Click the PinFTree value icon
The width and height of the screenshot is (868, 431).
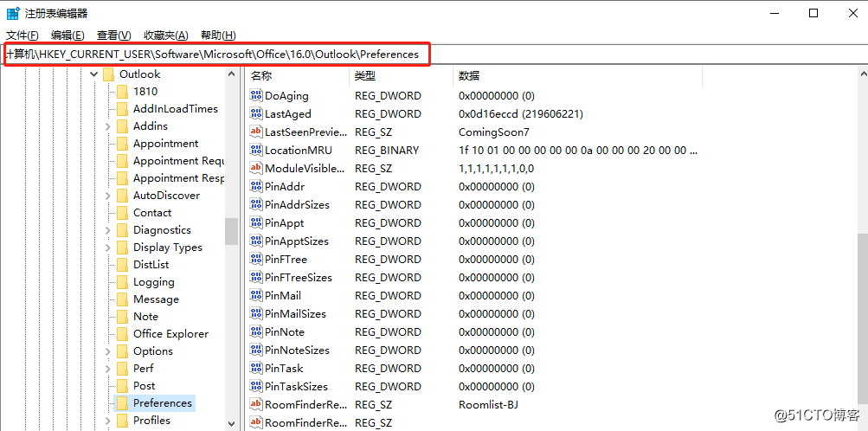point(256,259)
